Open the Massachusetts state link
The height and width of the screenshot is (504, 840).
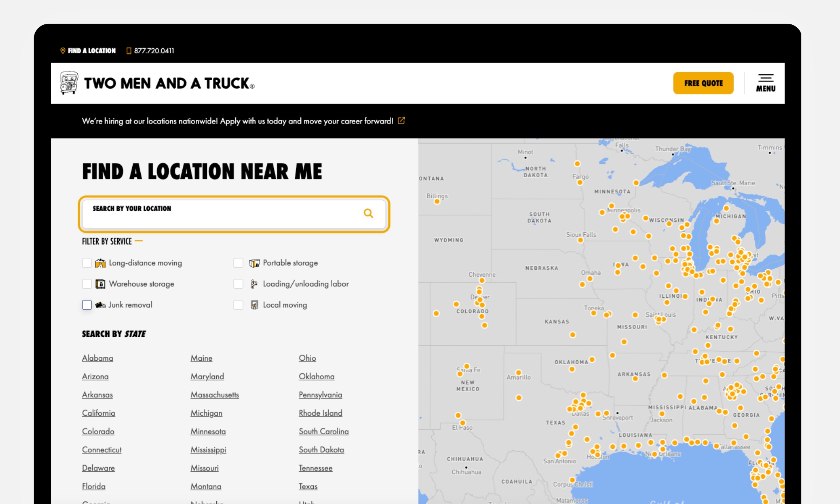coord(215,395)
